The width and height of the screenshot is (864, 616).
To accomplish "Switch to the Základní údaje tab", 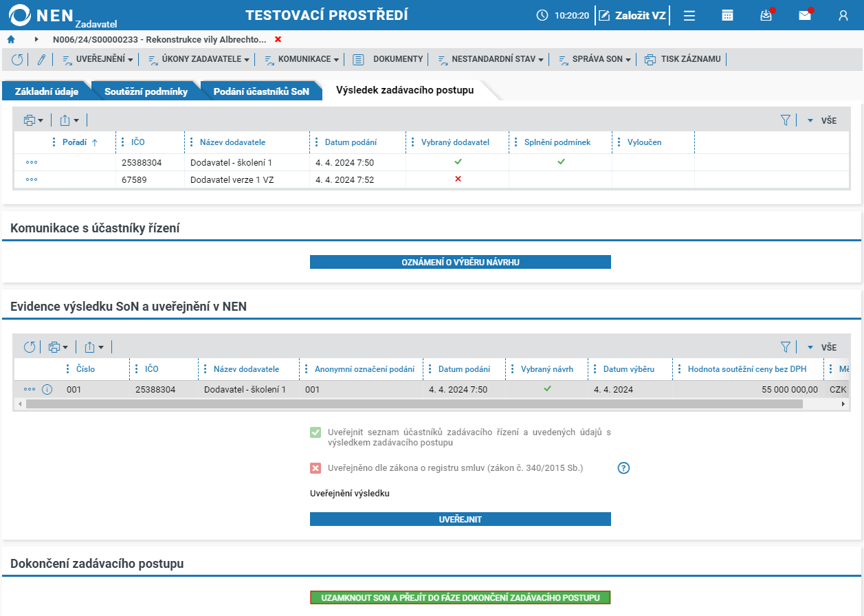I will (47, 91).
